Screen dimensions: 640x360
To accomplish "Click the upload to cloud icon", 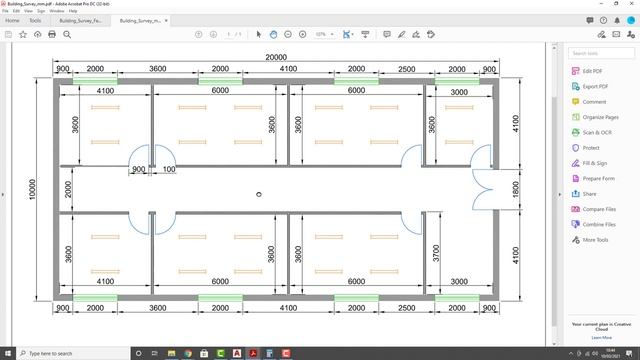I will (x=38, y=35).
